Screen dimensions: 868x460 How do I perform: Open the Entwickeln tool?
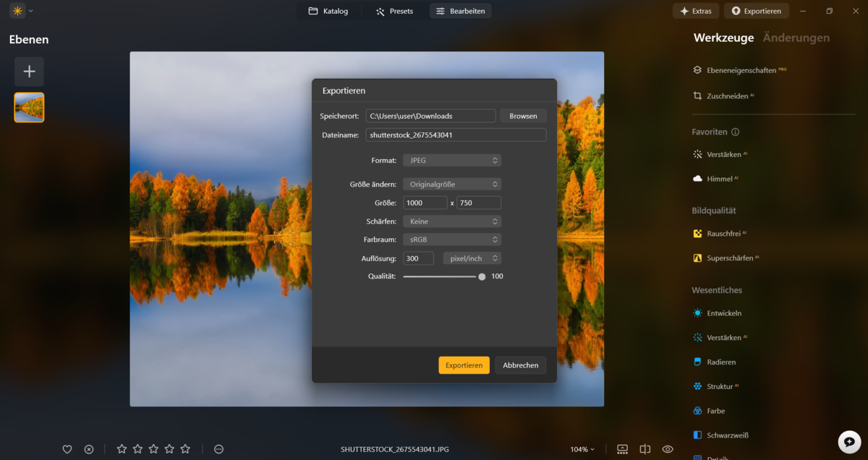(717, 313)
